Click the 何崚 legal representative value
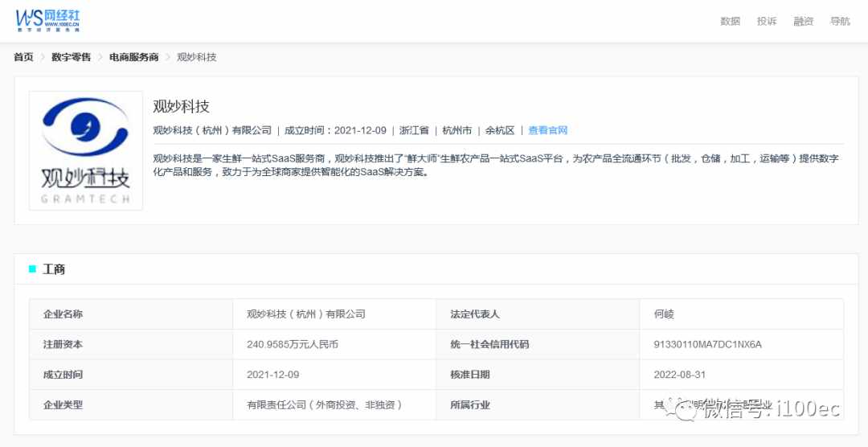Screen dimensions: 868x447 (x=664, y=314)
